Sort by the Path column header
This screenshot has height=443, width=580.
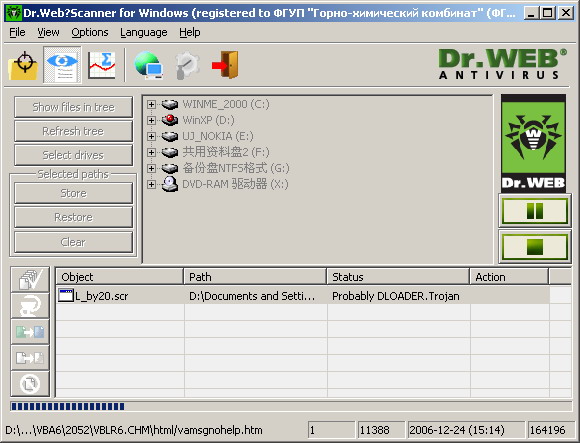pyautogui.click(x=255, y=277)
